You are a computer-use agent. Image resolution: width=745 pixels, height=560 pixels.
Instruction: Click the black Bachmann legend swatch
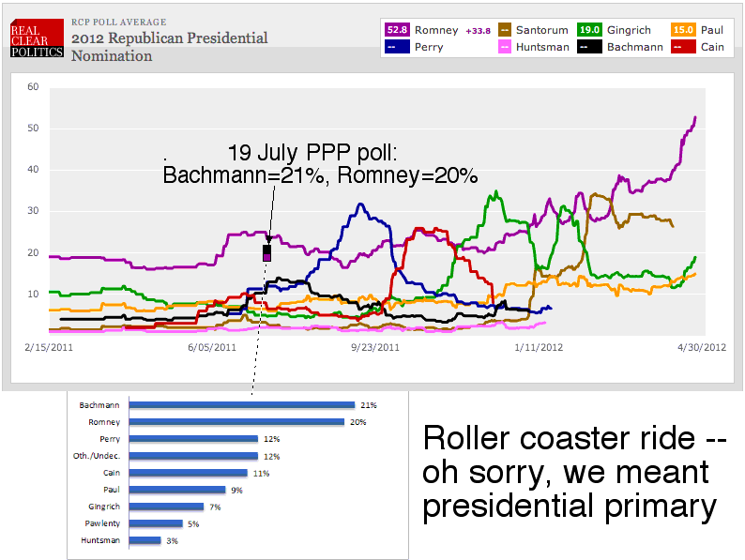click(590, 47)
